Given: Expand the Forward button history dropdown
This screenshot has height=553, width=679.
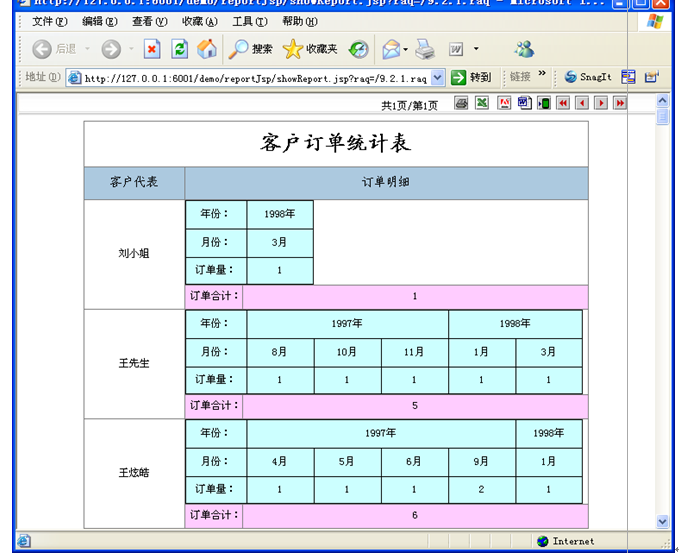Looking at the screenshot, I should coord(131,49).
